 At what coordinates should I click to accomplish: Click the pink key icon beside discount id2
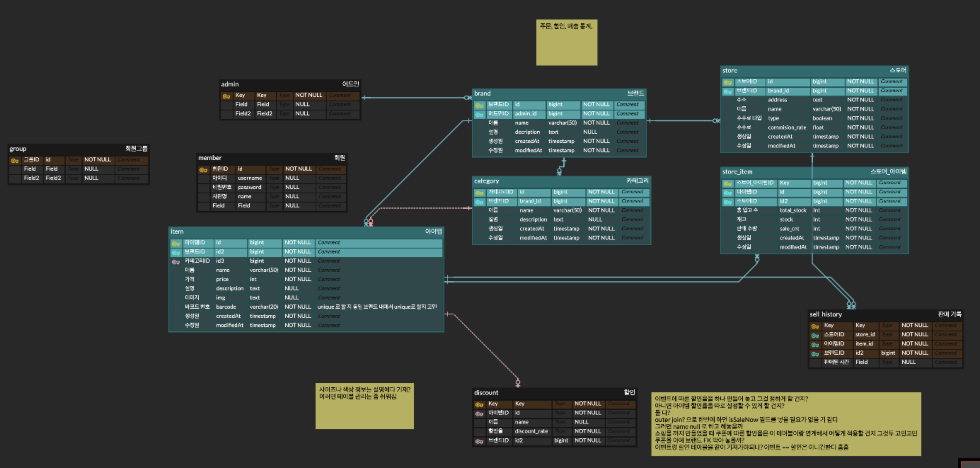[479, 441]
